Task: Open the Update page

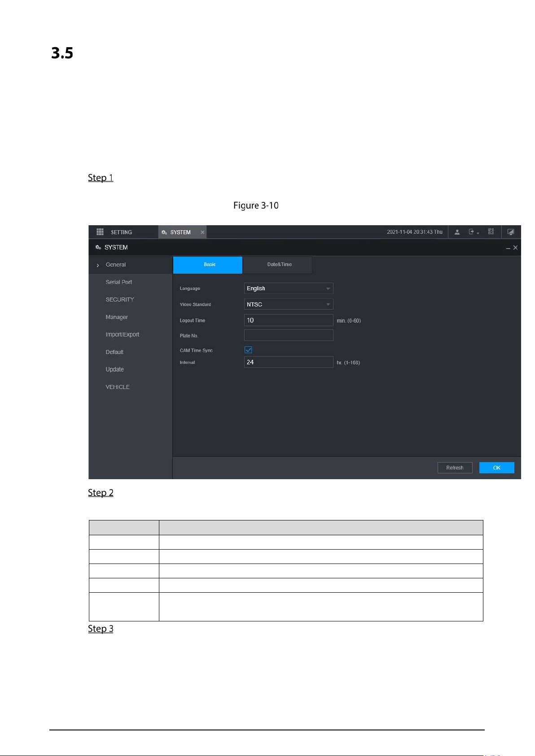Action: (x=115, y=370)
